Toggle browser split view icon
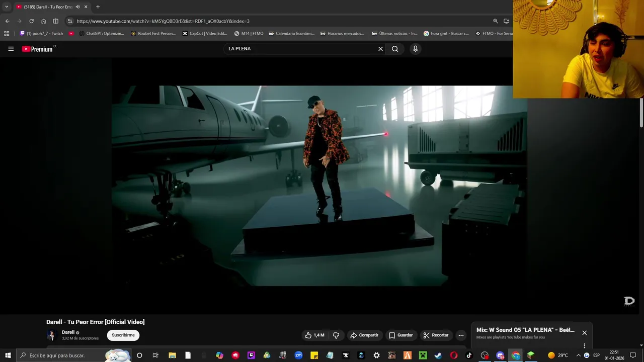 click(55, 21)
